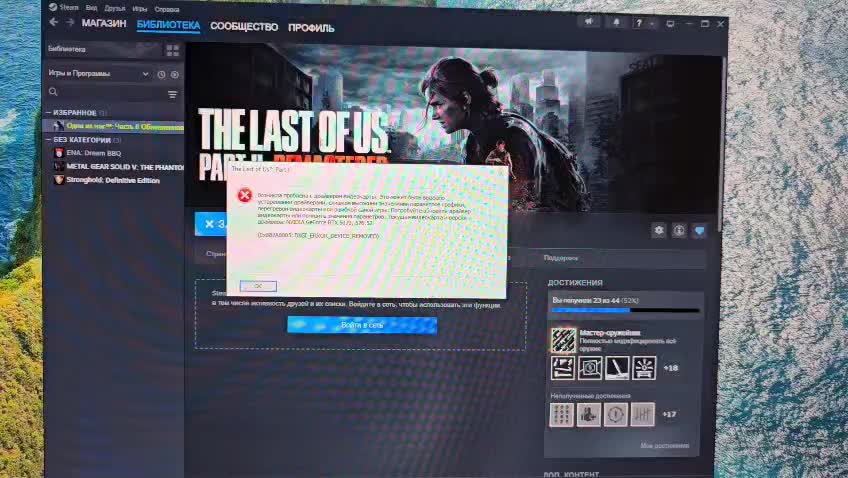The width and height of the screenshot is (848, 478).
Task: Collapse the БЕЗ КАТЕГОРИИ category
Action: click(x=48, y=140)
